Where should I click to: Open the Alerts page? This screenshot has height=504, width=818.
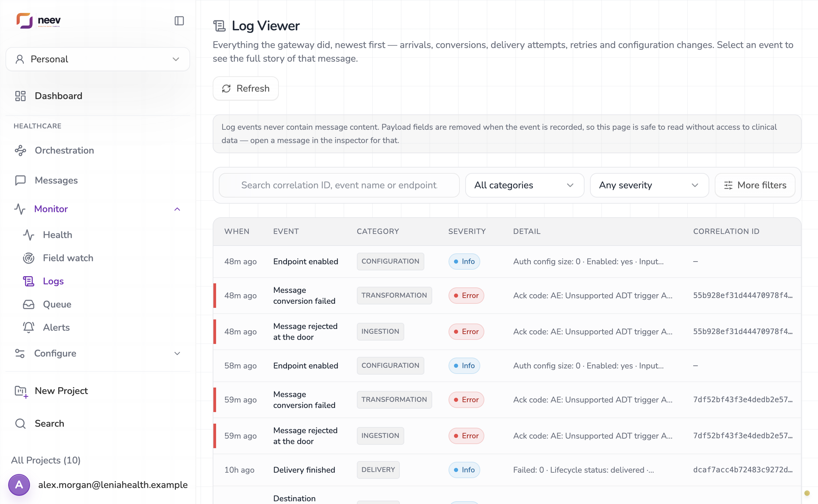pyautogui.click(x=56, y=328)
